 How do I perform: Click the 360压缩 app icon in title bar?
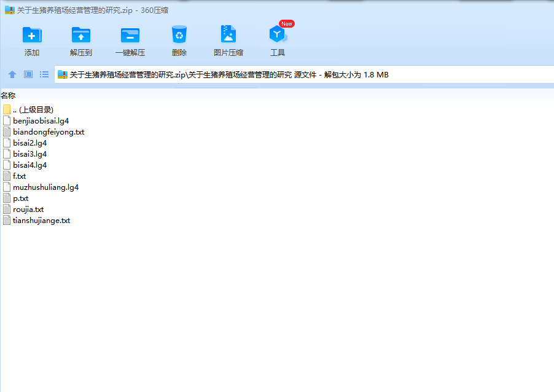(10, 10)
